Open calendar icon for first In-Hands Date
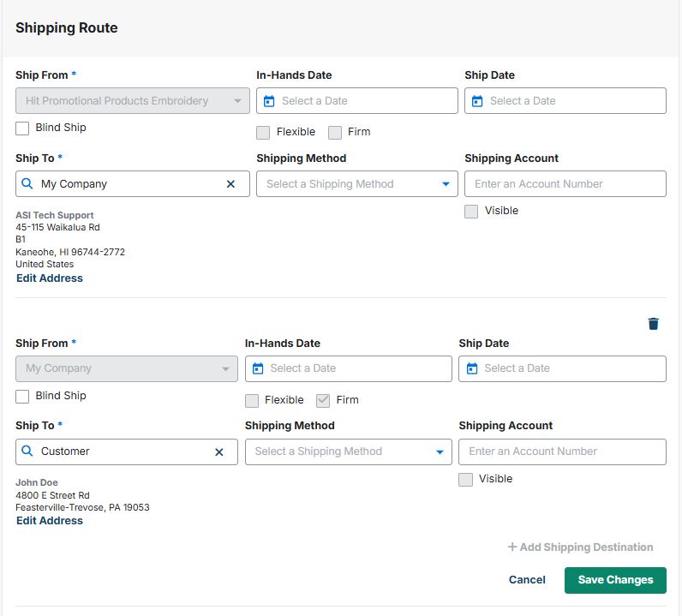The height and width of the screenshot is (616, 682). (x=269, y=101)
